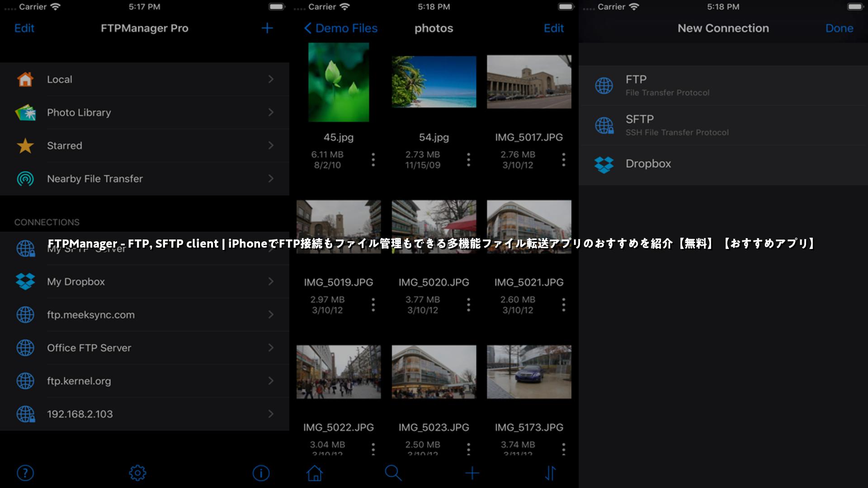Select the IMG_5021.JPG file name
Viewport: 868px width, 488px height.
(529, 282)
